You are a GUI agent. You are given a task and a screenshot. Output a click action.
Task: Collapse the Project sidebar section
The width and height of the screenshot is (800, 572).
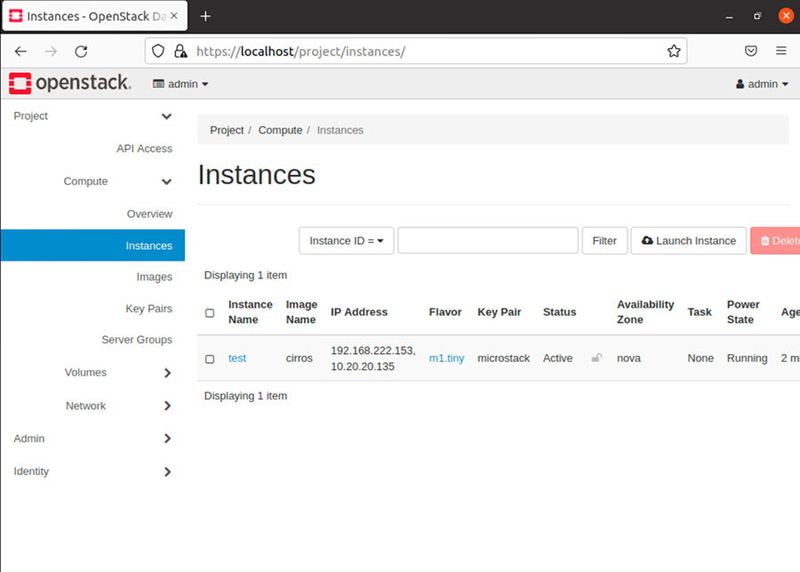pos(92,116)
